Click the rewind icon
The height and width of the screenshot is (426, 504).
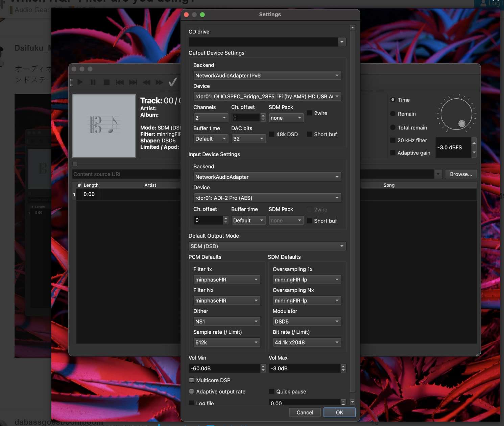coord(146,82)
